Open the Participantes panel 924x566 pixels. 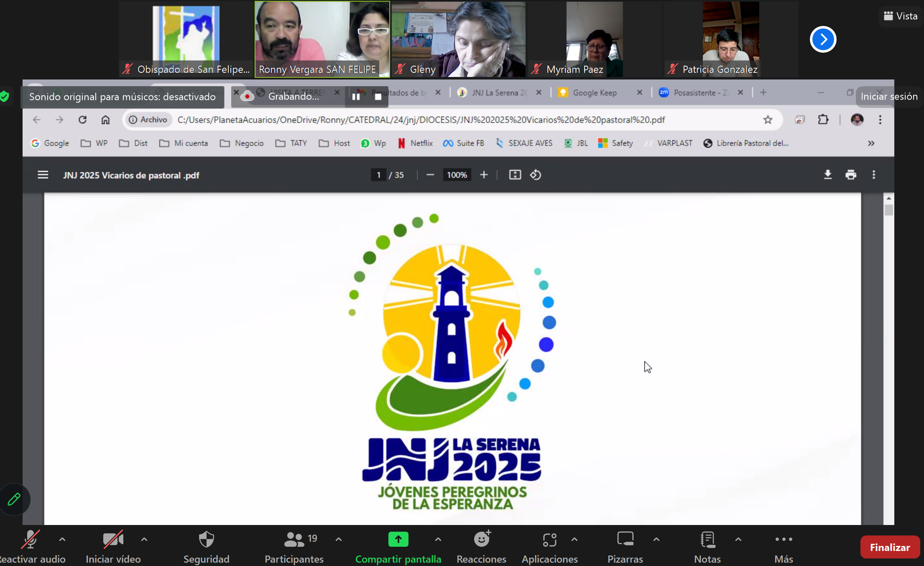click(x=294, y=547)
